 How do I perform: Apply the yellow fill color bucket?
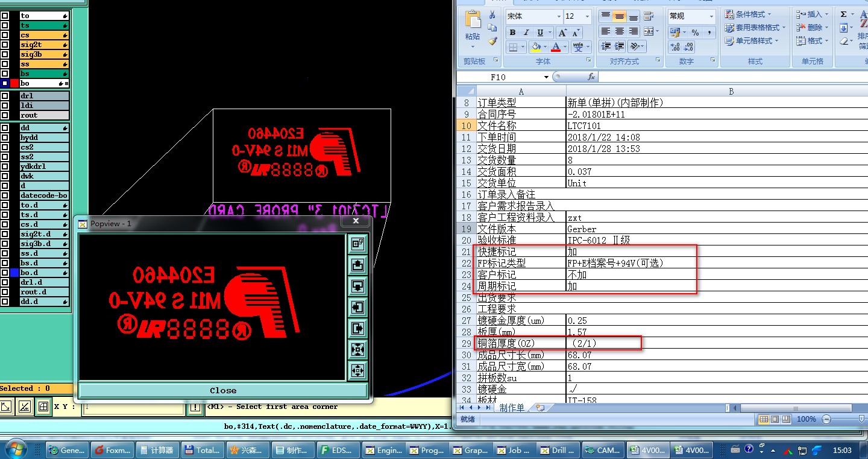(x=535, y=46)
